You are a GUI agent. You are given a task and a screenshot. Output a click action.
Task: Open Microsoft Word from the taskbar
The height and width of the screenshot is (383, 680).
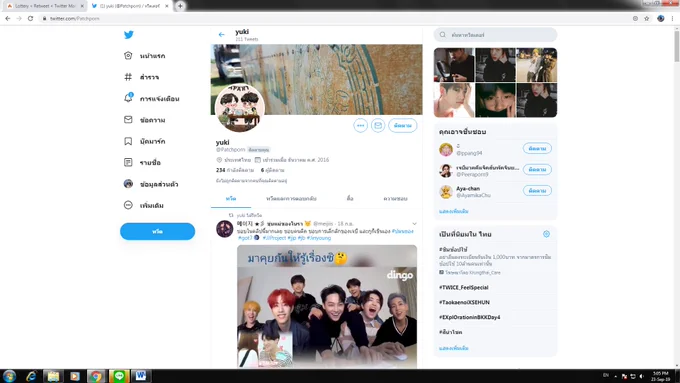point(141,376)
